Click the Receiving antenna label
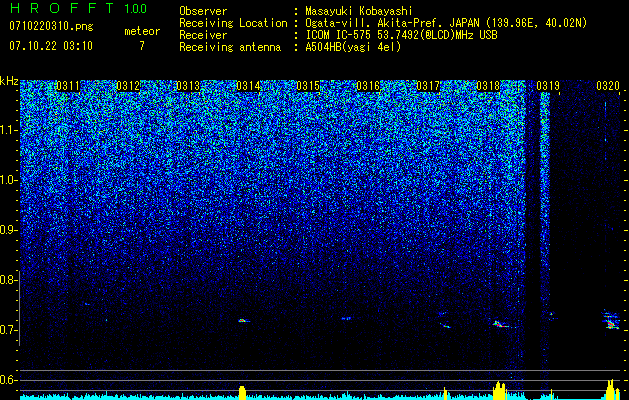The width and height of the screenshot is (629, 400). (x=230, y=47)
